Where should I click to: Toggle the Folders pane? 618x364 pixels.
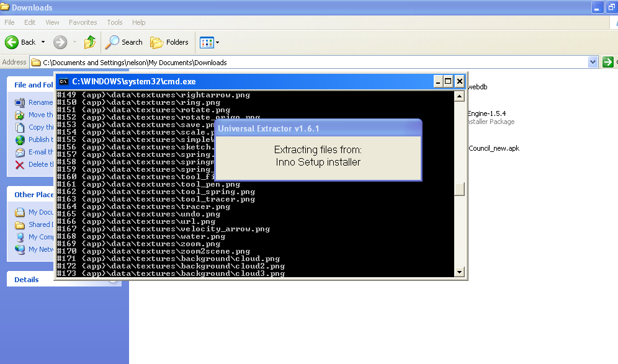coord(169,42)
